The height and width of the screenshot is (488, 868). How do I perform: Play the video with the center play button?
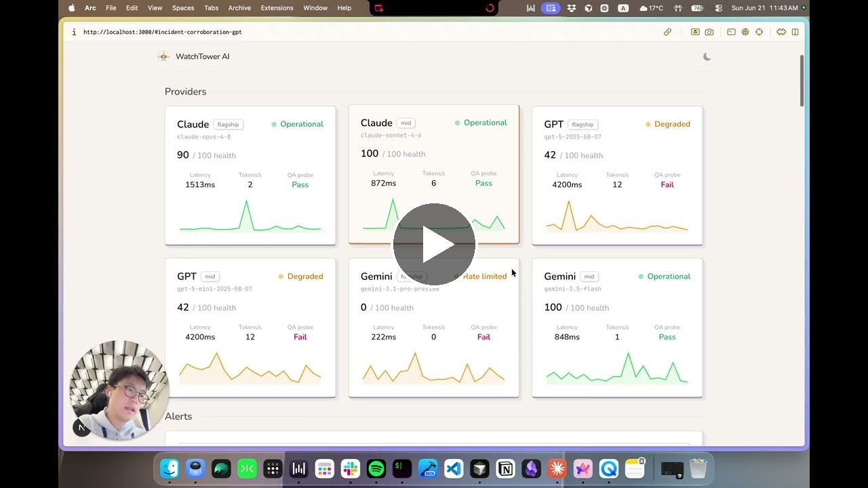[x=434, y=244]
